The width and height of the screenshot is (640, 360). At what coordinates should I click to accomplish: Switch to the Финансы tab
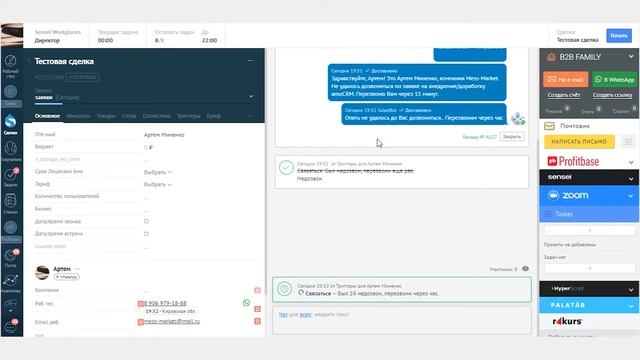[x=78, y=116]
